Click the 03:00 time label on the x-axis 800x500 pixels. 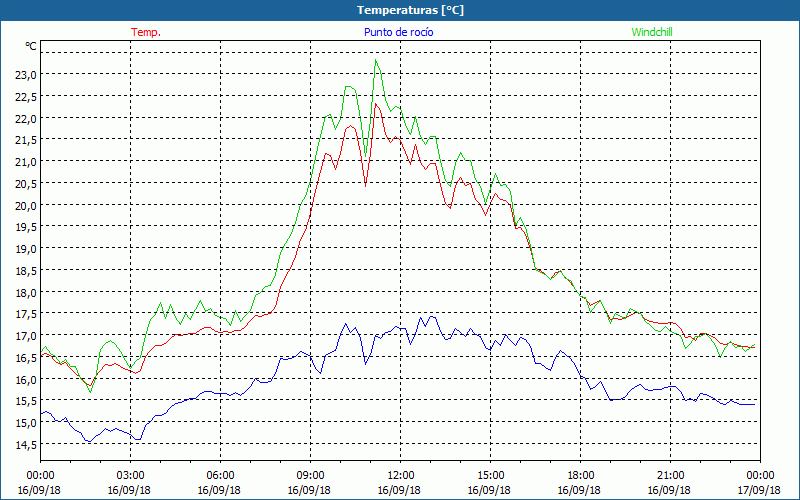coord(131,476)
